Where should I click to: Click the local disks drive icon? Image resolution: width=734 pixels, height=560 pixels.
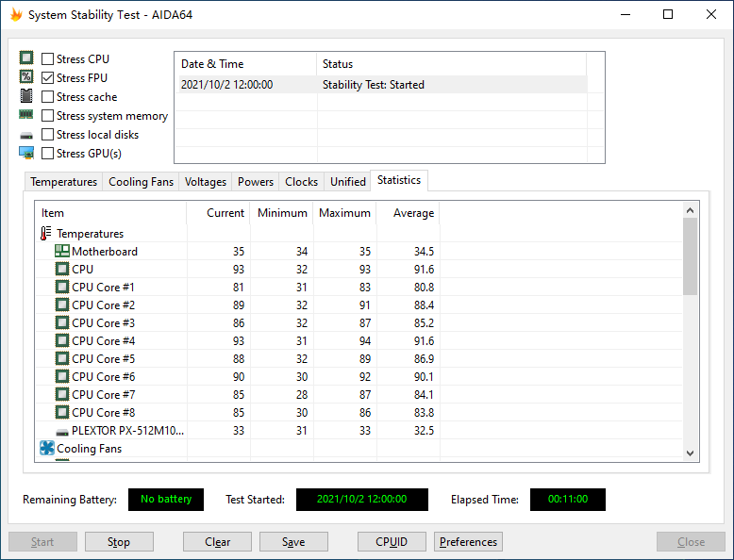(26, 136)
